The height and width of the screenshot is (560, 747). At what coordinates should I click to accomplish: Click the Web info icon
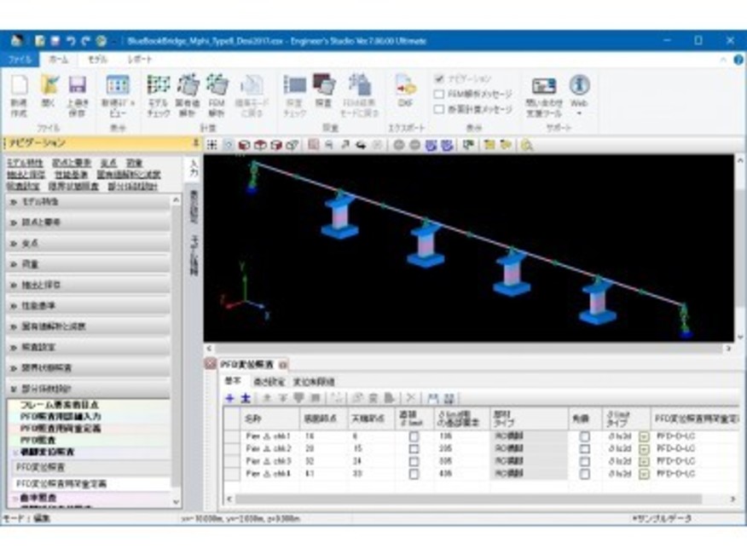[579, 86]
